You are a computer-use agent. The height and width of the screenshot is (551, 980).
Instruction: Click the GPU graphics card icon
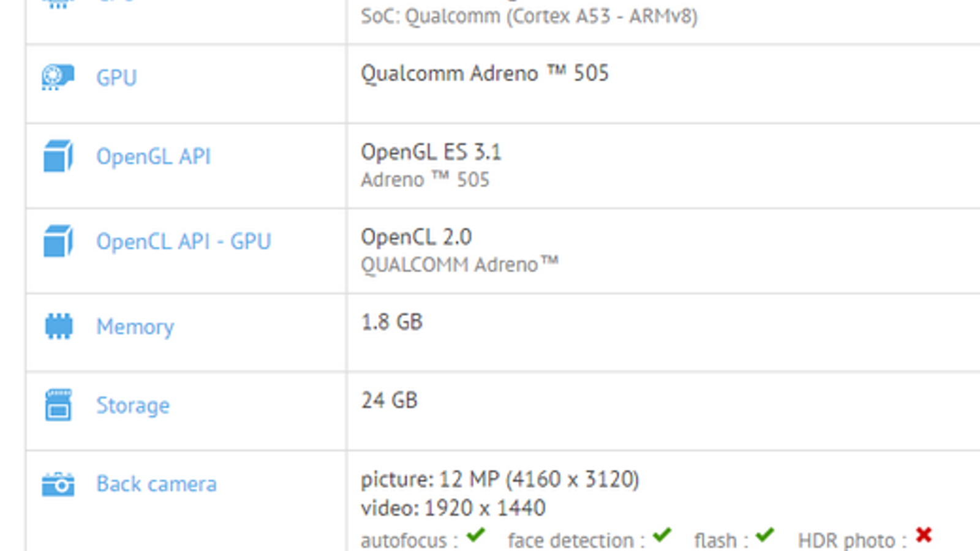coord(58,78)
